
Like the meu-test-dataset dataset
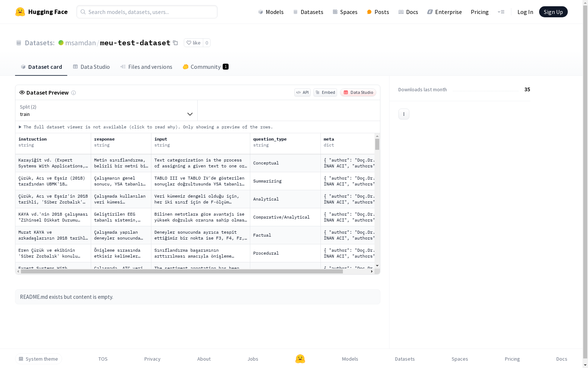(194, 43)
